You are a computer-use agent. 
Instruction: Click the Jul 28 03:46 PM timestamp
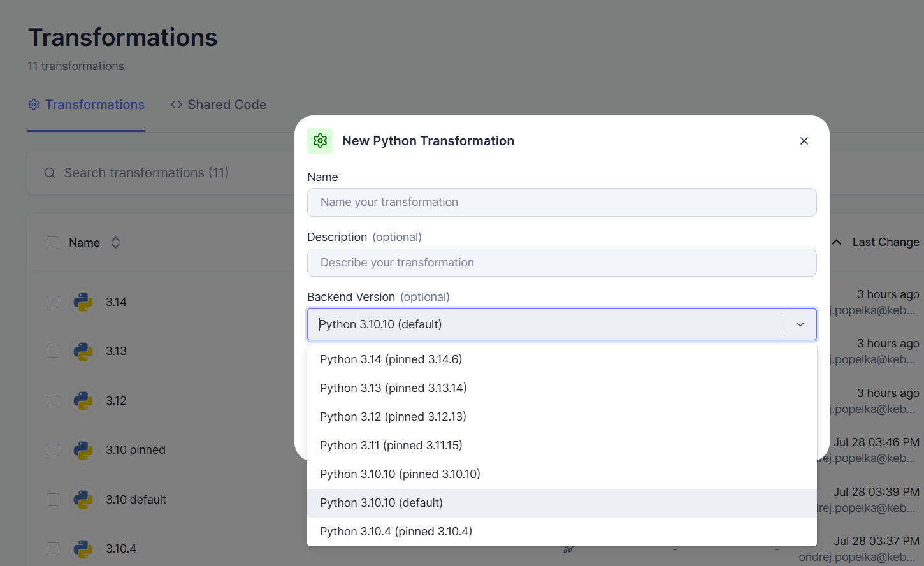coord(876,442)
